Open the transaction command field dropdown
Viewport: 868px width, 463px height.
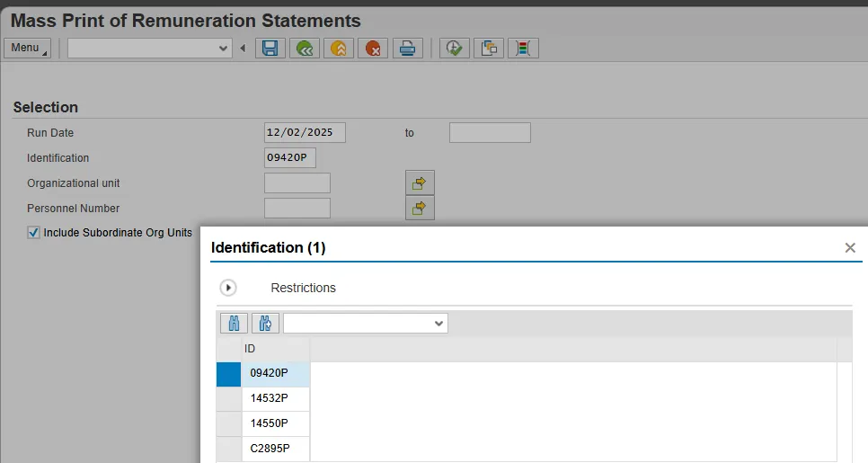(224, 49)
